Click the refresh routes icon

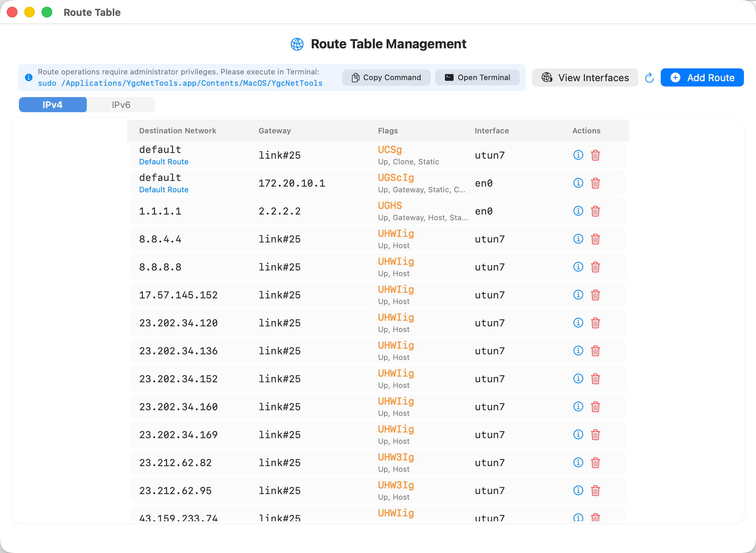(649, 78)
